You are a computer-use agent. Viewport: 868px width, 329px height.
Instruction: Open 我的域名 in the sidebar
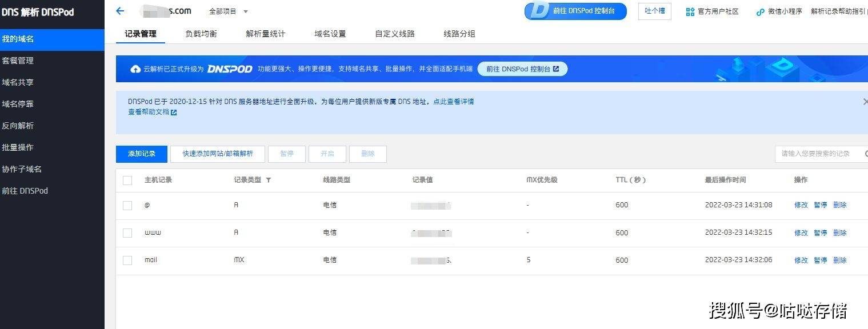coord(52,39)
